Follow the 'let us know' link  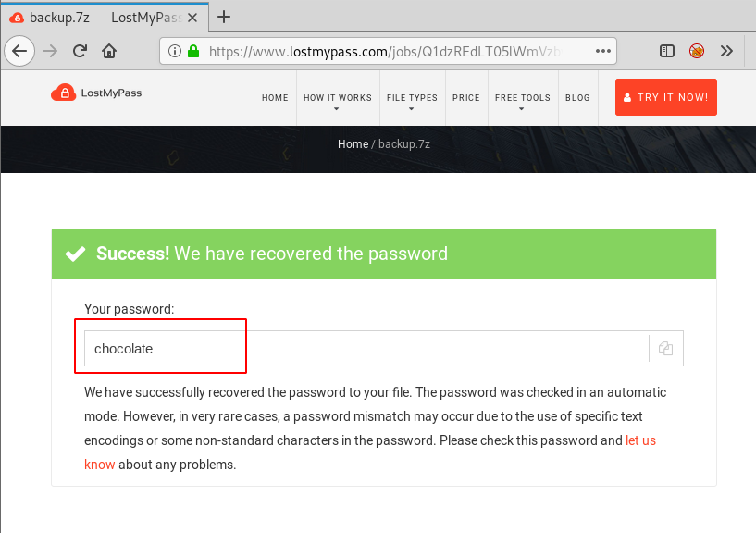(640, 440)
